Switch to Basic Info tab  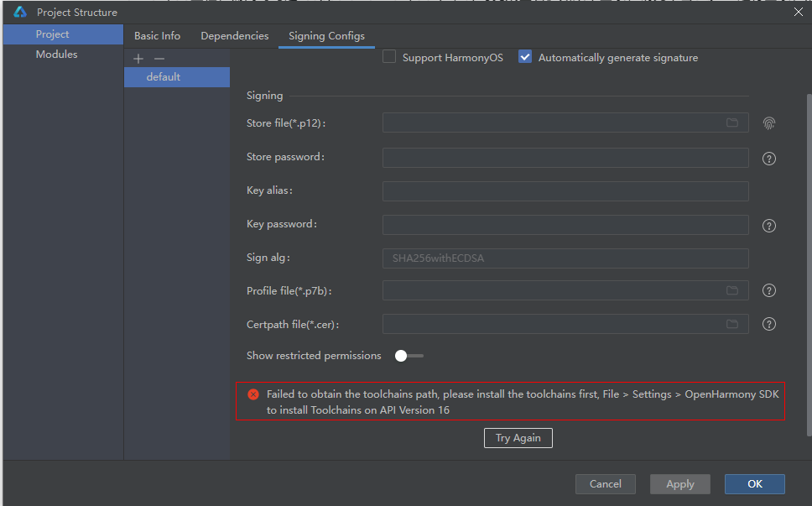pos(157,36)
